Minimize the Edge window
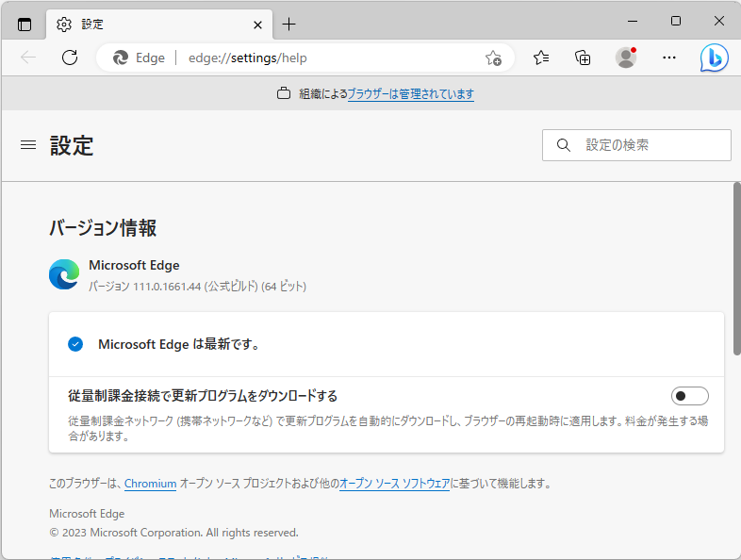Viewport: 741px width, 560px height. [633, 21]
